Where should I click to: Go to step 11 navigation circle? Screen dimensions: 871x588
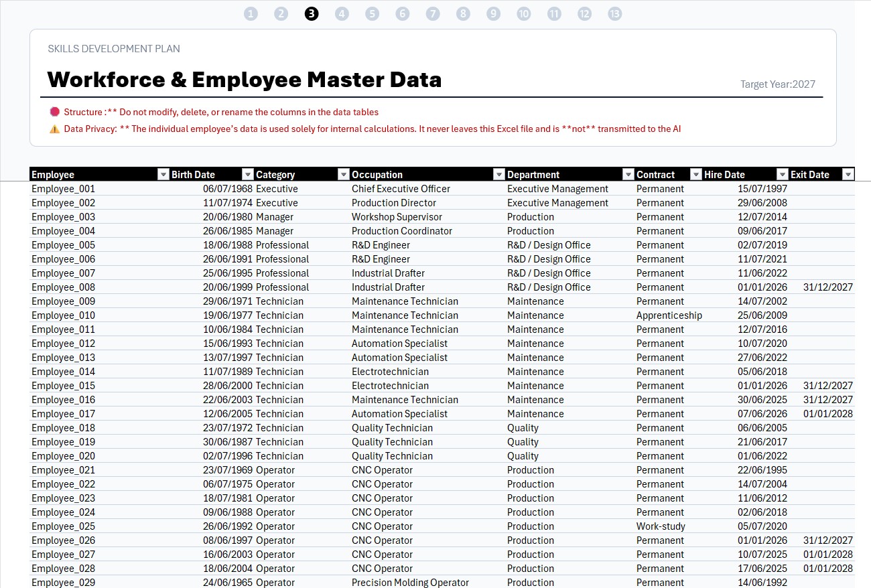click(x=554, y=14)
